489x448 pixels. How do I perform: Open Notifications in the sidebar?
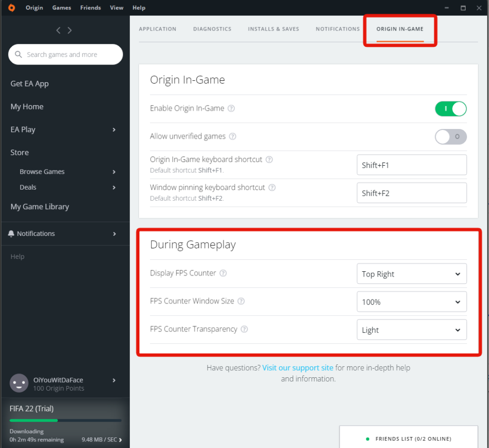(36, 234)
